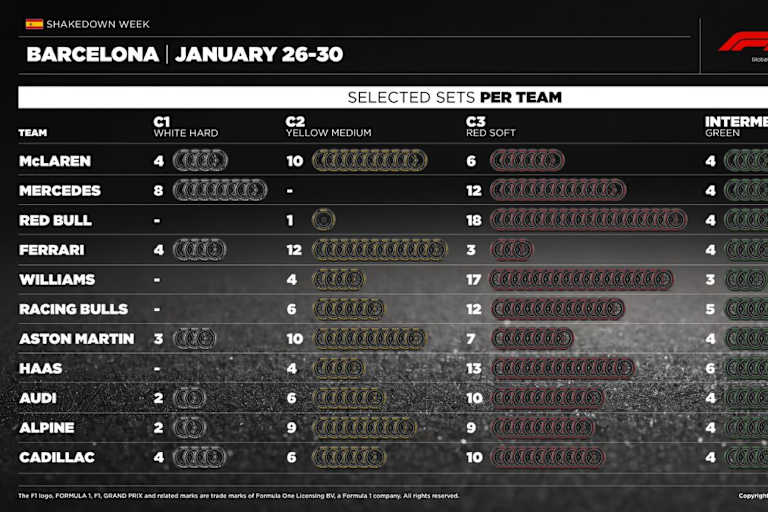Click the Barcelona title text
768x512 pixels.
[x=92, y=54]
